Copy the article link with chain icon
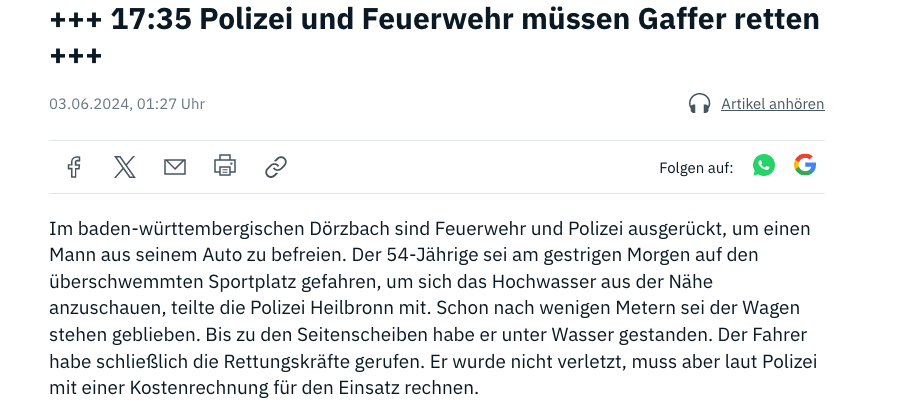 point(276,167)
